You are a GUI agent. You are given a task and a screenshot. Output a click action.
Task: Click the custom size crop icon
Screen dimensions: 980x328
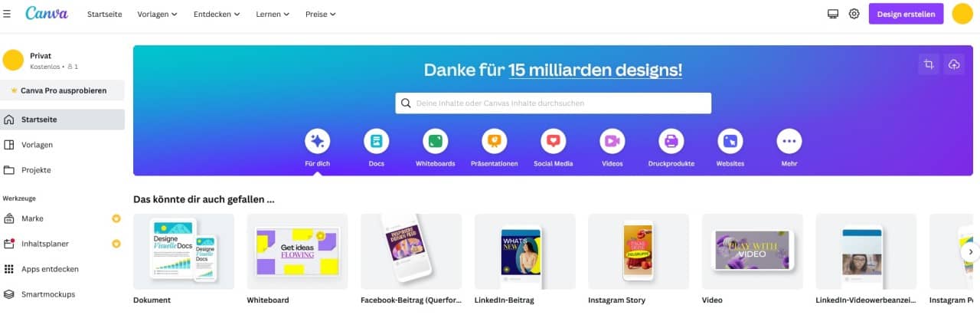[929, 65]
